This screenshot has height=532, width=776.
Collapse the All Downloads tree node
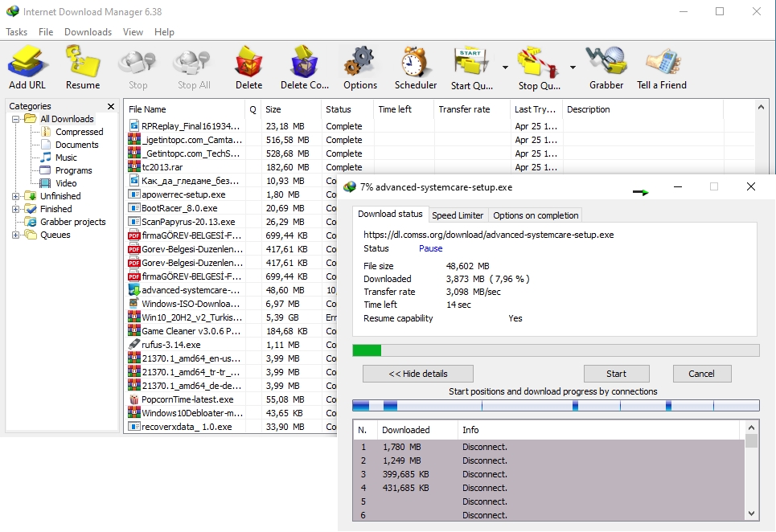point(15,119)
